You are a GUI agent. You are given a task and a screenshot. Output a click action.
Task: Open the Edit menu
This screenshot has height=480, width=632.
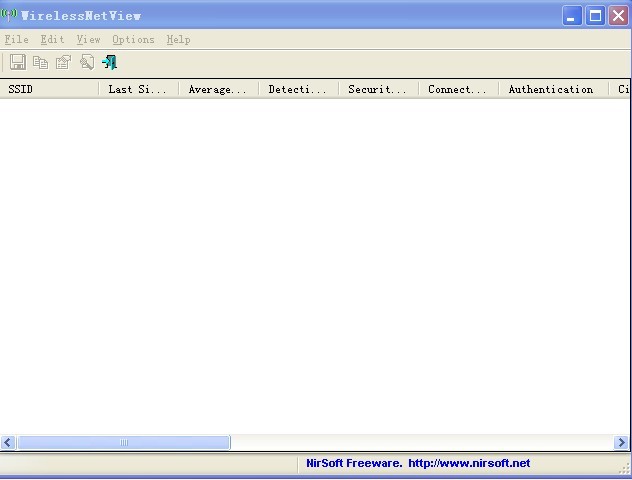pyautogui.click(x=52, y=39)
